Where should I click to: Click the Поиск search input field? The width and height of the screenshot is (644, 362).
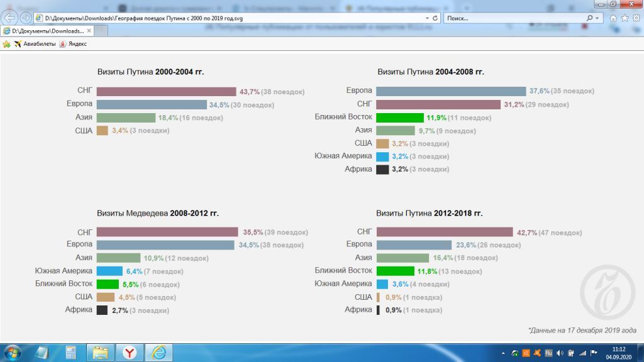tap(516, 18)
